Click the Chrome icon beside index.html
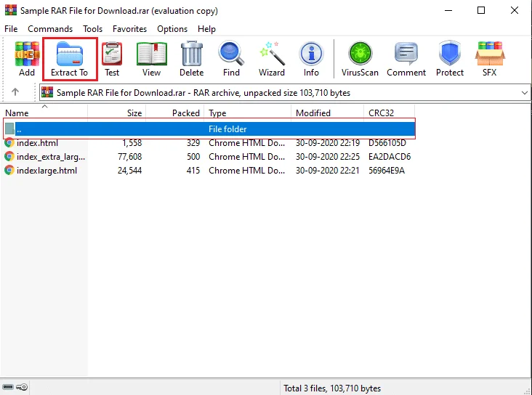 point(9,143)
